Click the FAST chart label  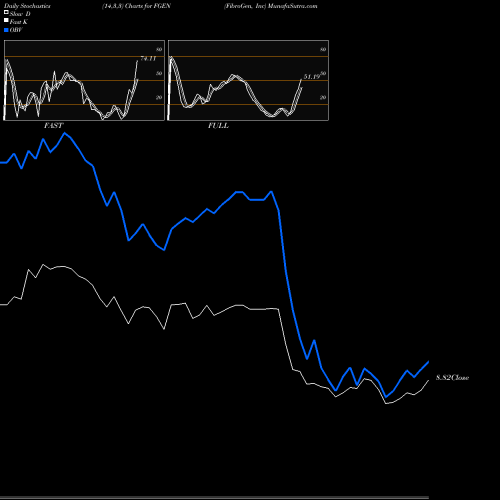point(53,126)
